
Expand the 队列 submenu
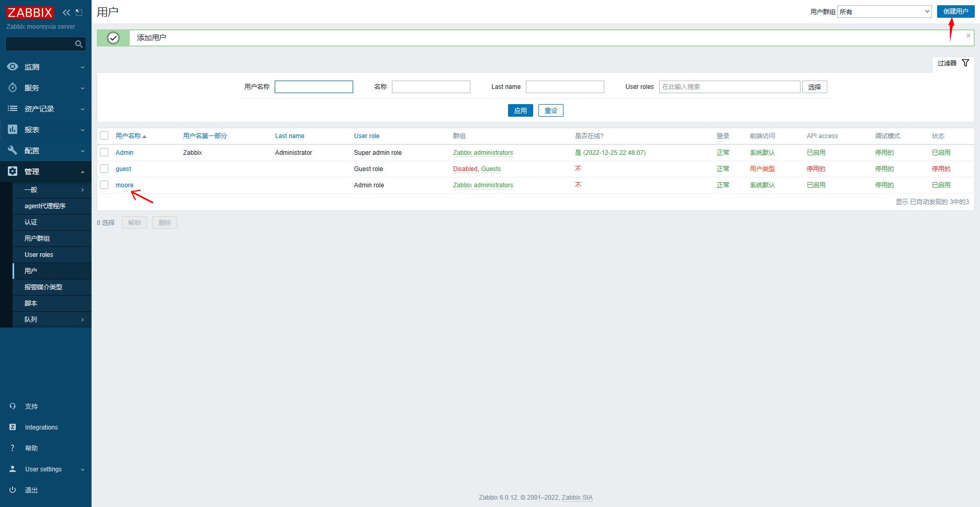click(52, 320)
